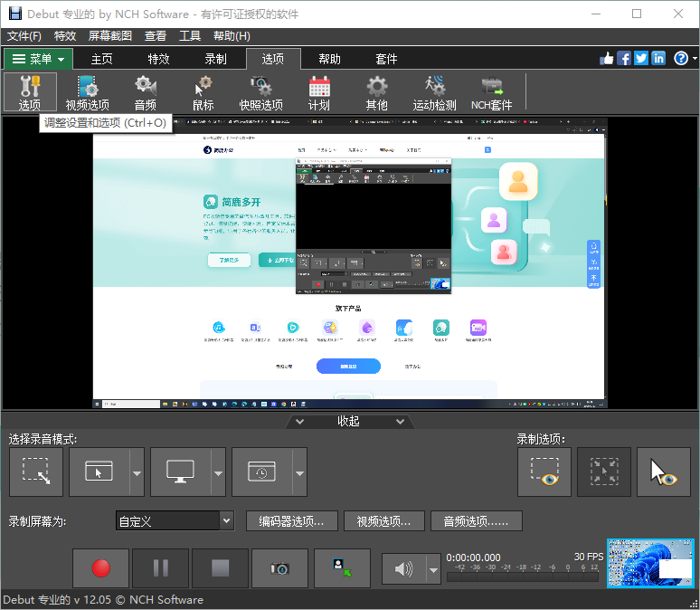The width and height of the screenshot is (700, 610).
Task: Open the 工具 menu in menu bar
Action: coord(190,35)
